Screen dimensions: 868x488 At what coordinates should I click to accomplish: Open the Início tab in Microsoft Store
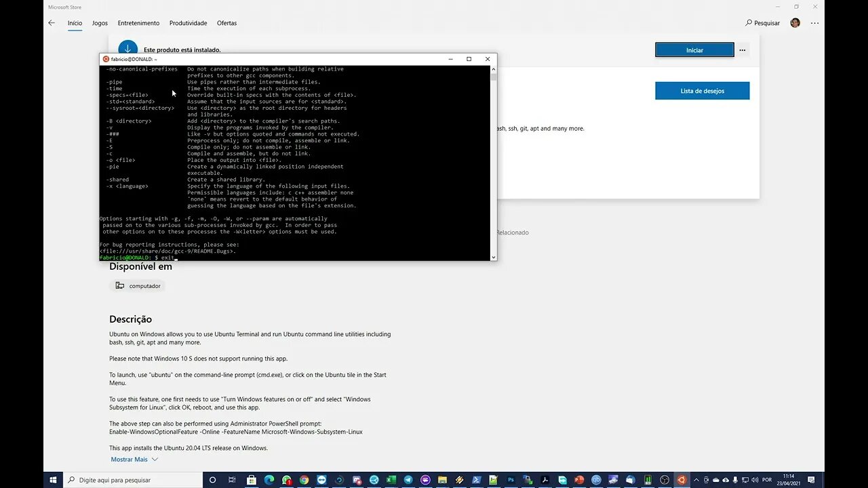pyautogui.click(x=75, y=23)
